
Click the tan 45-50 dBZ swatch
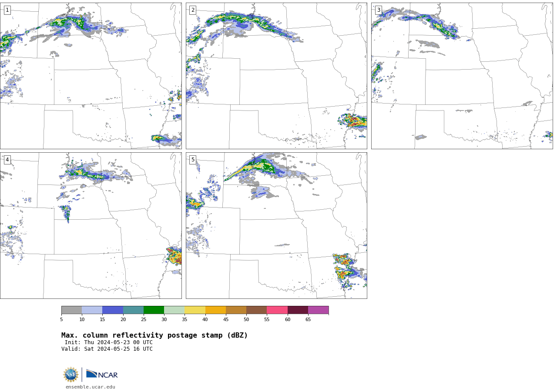236,310
